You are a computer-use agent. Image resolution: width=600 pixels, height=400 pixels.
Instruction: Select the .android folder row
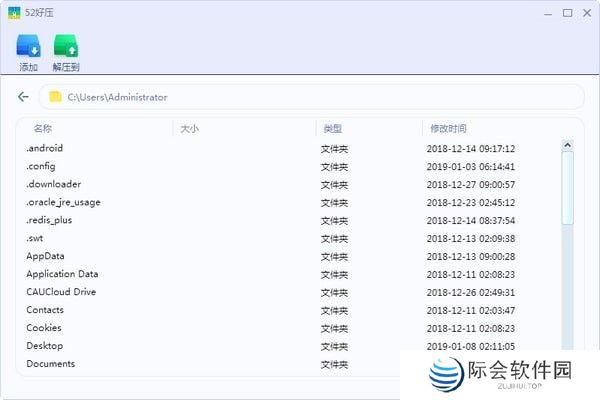click(x=45, y=149)
